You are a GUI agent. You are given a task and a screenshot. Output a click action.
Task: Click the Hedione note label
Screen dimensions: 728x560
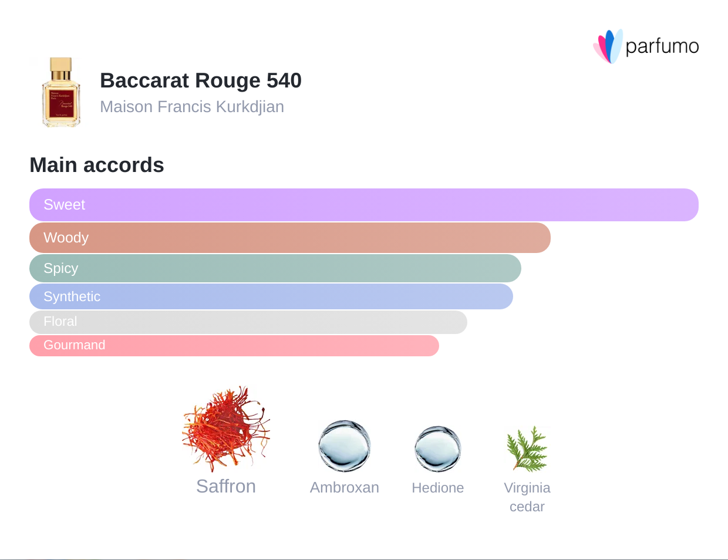[x=438, y=488]
